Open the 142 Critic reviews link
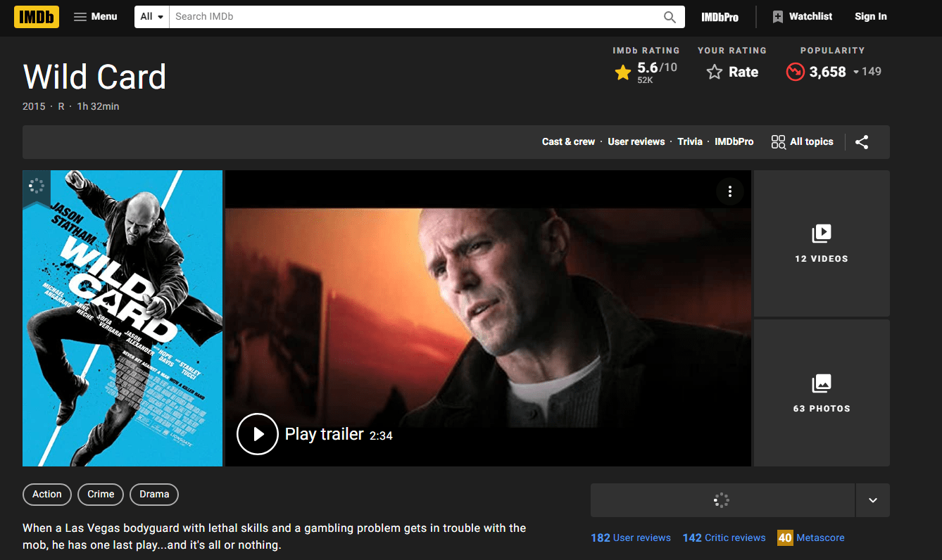Screen dimensions: 942x560 click(x=724, y=537)
